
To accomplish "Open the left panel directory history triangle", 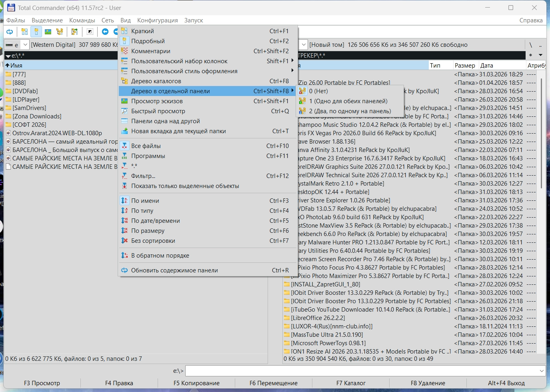I will (8, 56).
